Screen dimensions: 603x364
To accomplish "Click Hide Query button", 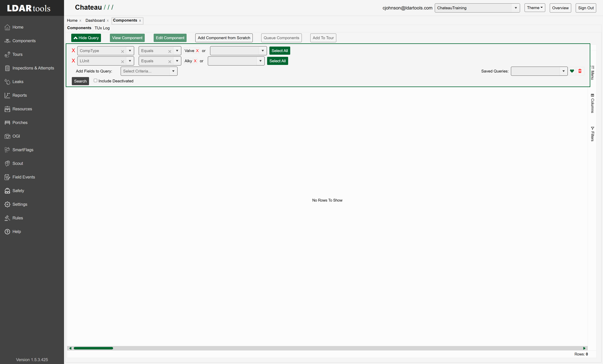I will click(x=86, y=38).
